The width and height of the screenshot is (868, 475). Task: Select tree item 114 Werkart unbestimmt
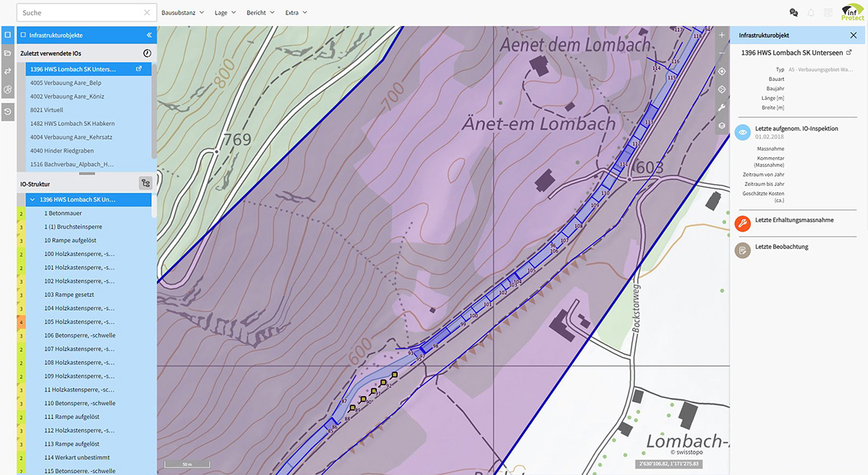tap(88, 458)
